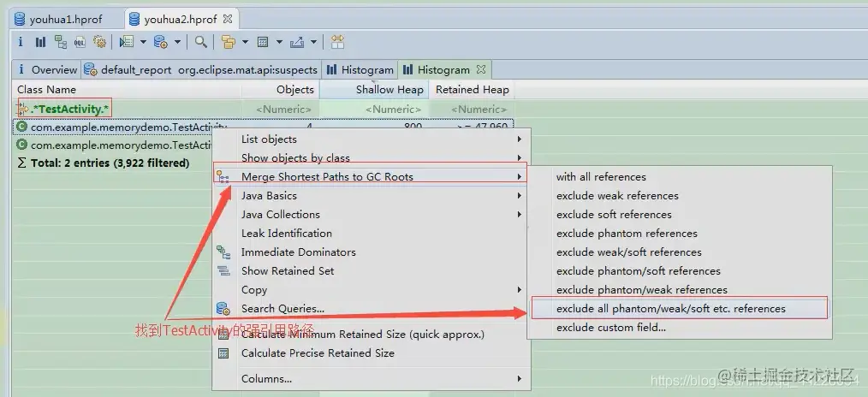
Task: Expand the Java Basics submenu
Action: pyautogui.click(x=372, y=196)
